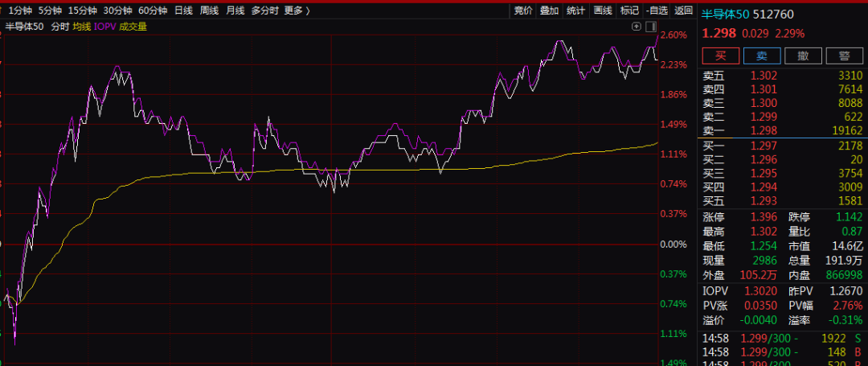Click the blue 卖 sell button
This screenshot has width=868, height=366.
pos(762,56)
